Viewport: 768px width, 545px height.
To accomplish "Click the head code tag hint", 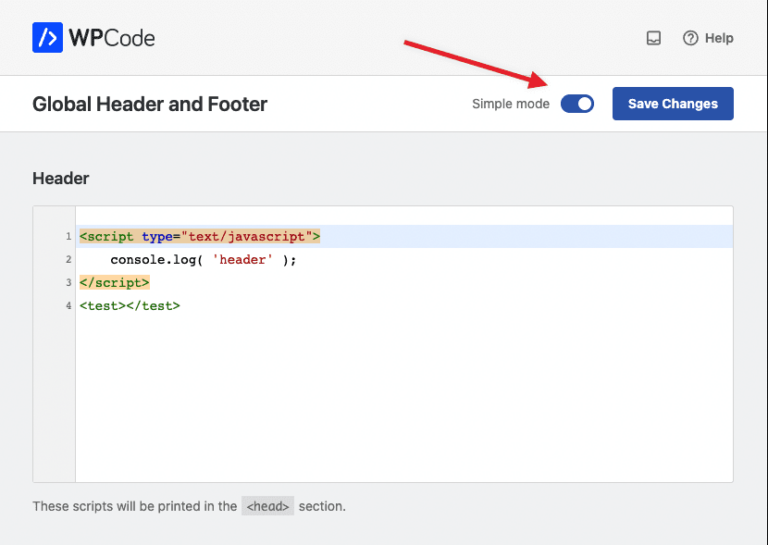I will [x=267, y=506].
